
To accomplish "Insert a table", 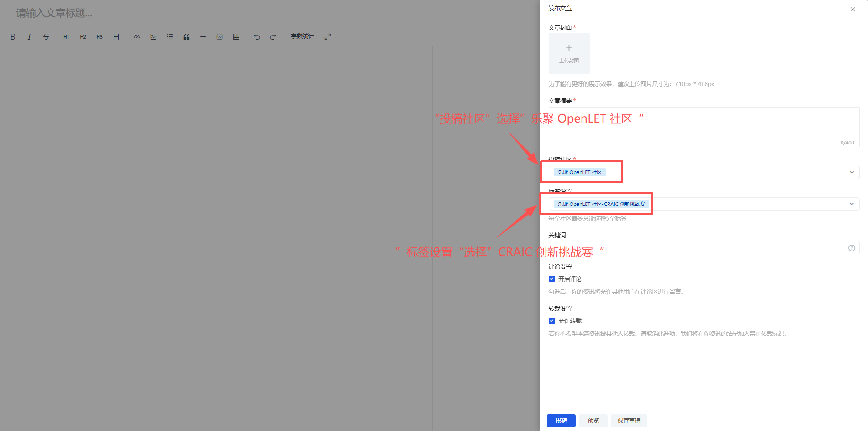I will coord(236,37).
